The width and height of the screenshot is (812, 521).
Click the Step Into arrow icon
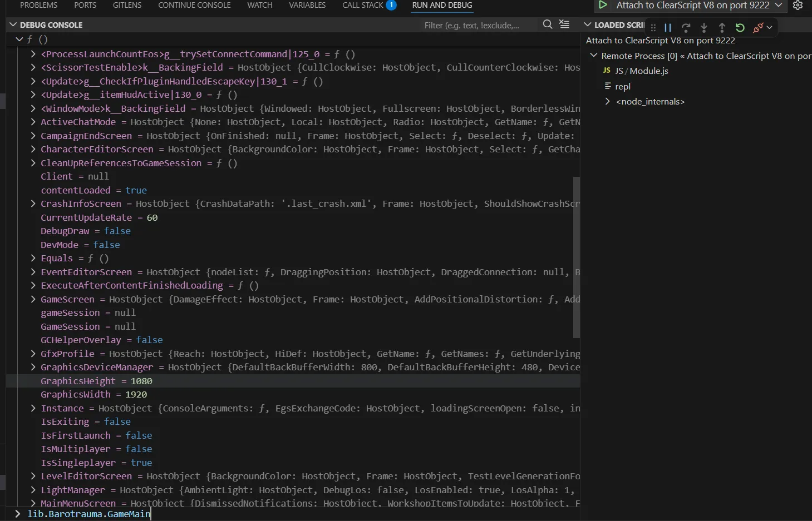point(704,28)
